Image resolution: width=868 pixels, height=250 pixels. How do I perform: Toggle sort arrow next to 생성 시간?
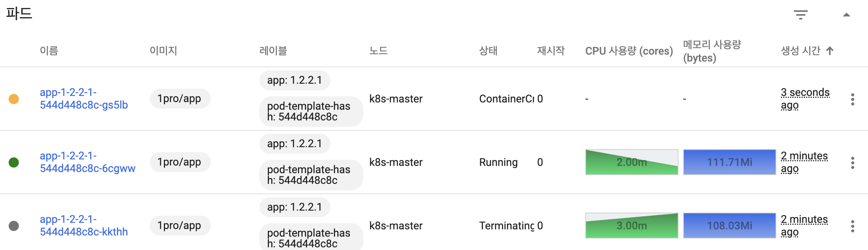point(829,50)
